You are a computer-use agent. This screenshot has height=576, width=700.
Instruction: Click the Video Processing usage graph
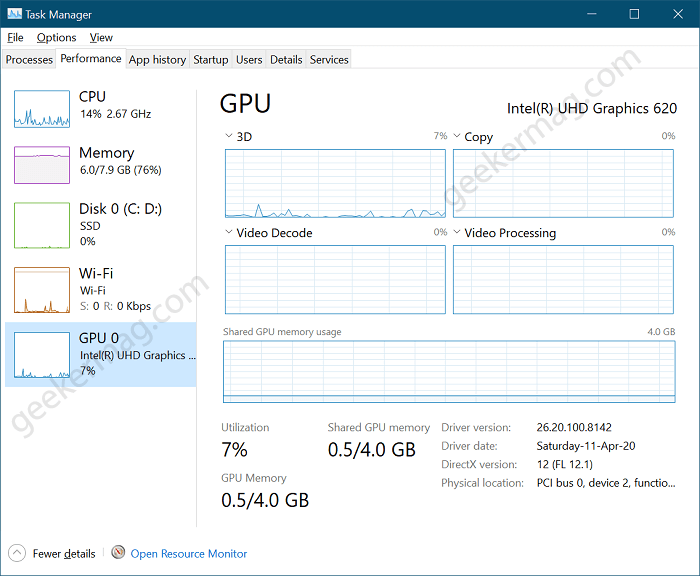tap(563, 280)
